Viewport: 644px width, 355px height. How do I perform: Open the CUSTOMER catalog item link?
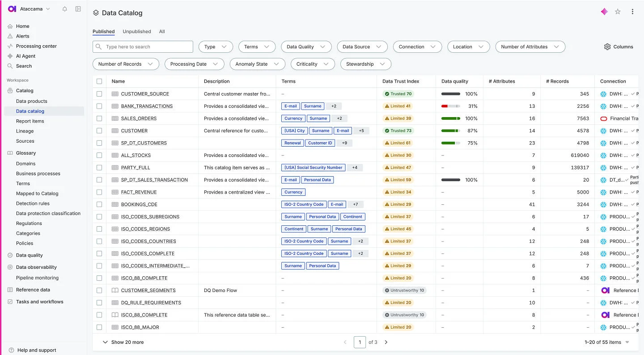pyautogui.click(x=134, y=131)
